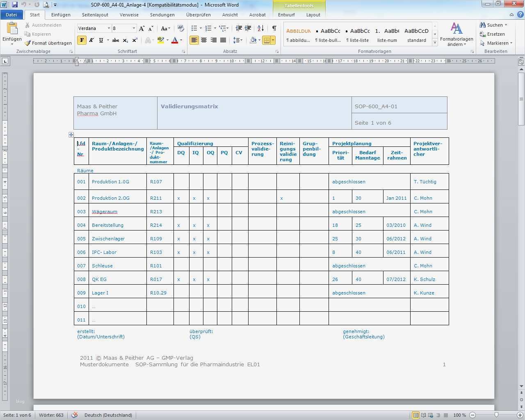This screenshot has height=420, width=525.
Task: Increase font size with the grow font icon
Action: (142, 28)
